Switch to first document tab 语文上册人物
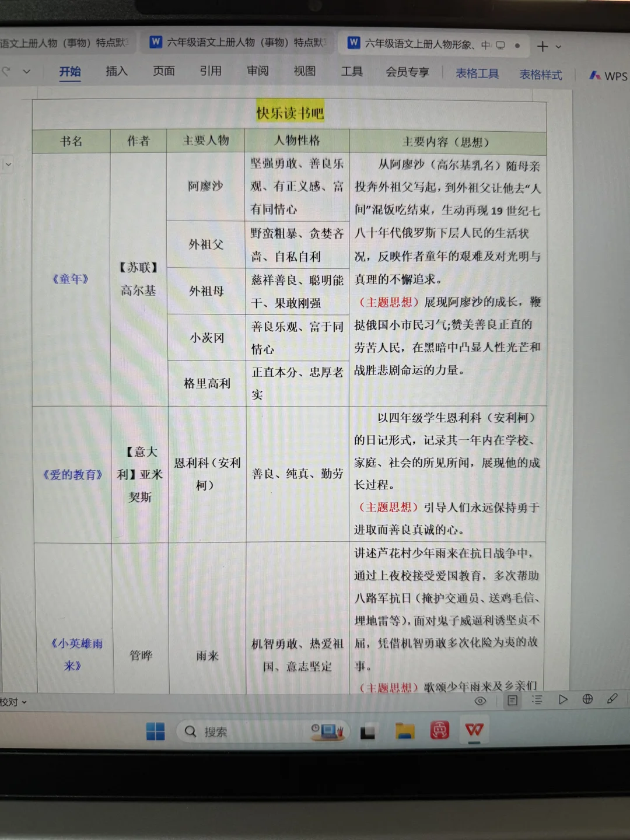Image resolution: width=630 pixels, height=840 pixels. tap(64, 43)
